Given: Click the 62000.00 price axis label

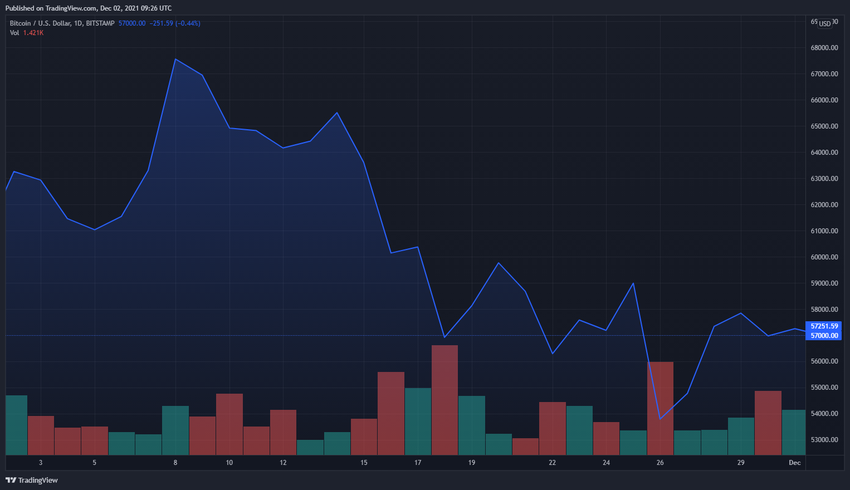Looking at the screenshot, I should [824, 205].
